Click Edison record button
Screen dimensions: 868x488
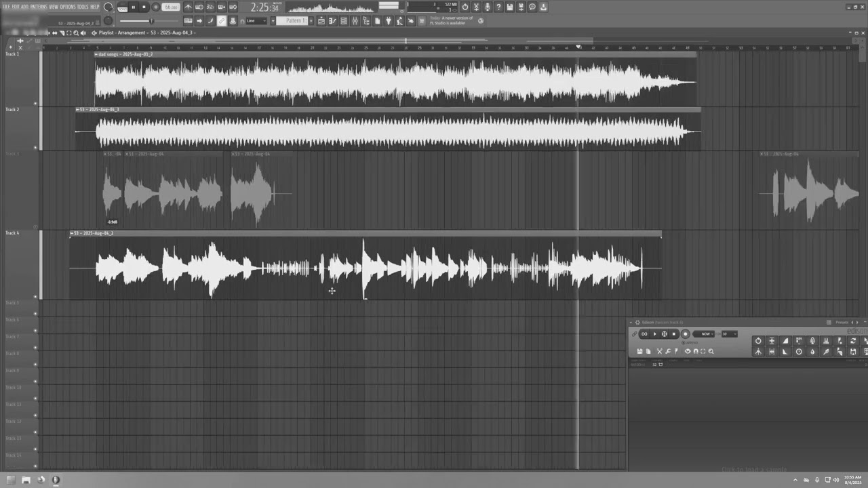click(686, 334)
